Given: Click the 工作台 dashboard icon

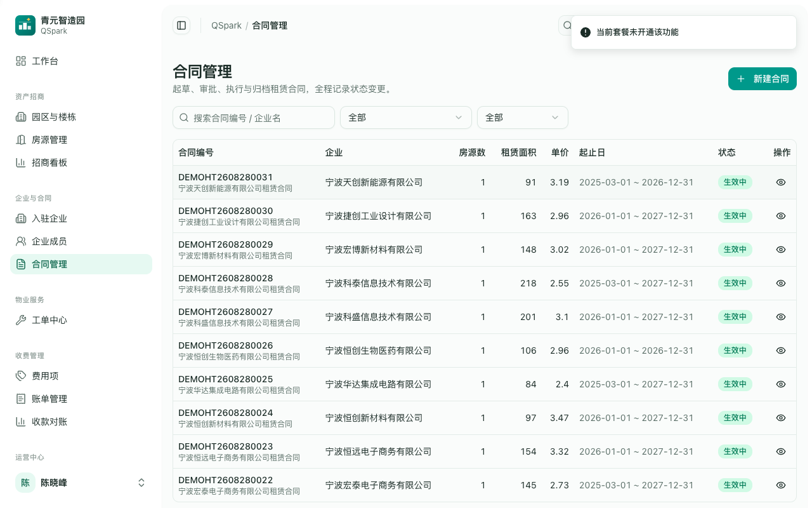Looking at the screenshot, I should pyautogui.click(x=21, y=61).
